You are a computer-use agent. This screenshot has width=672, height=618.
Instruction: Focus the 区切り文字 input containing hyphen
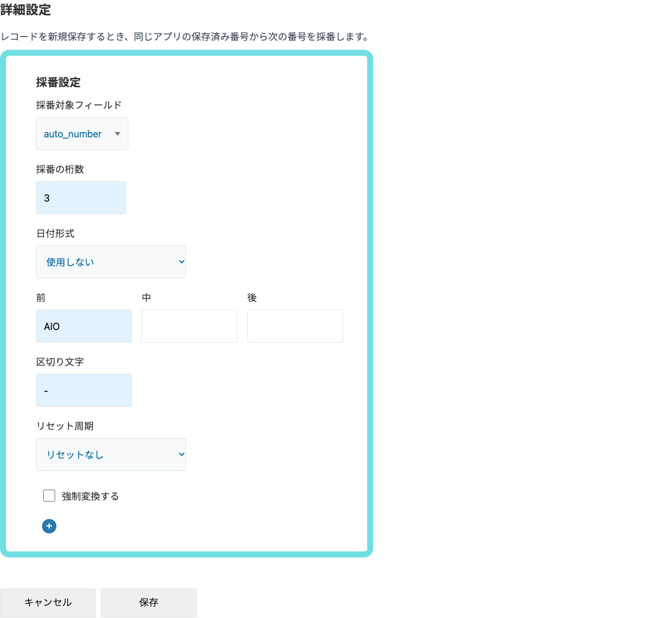tap(84, 391)
